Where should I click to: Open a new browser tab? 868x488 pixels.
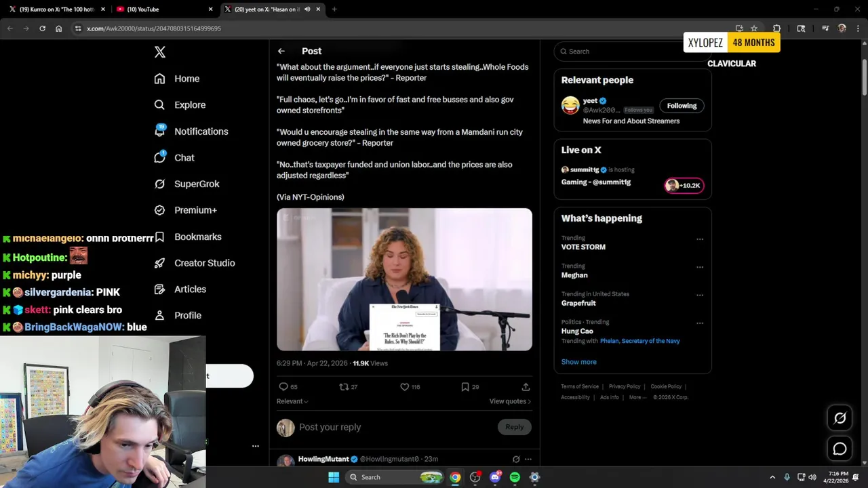(334, 9)
